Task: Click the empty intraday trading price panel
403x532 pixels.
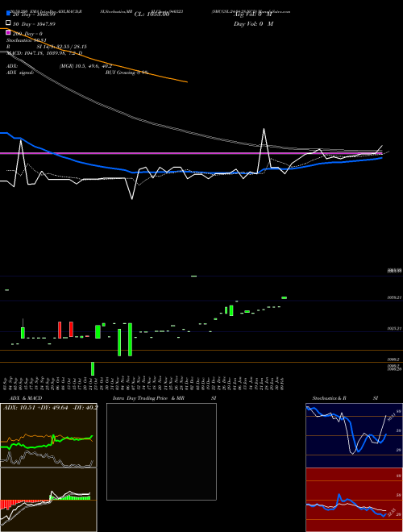Action: (x=161, y=451)
